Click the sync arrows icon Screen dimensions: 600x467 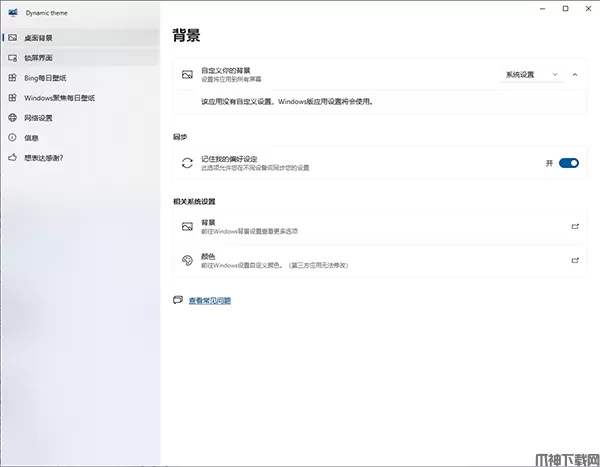(x=187, y=163)
